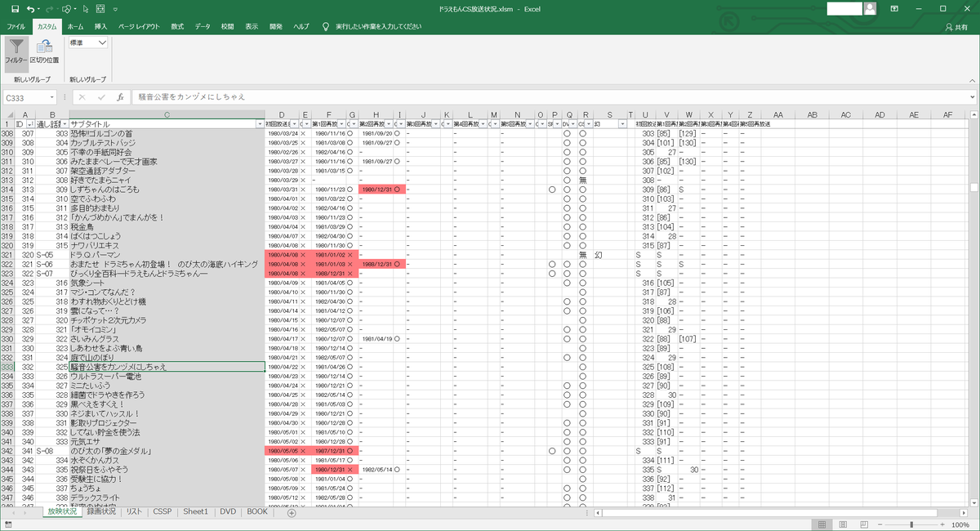This screenshot has height=531, width=980.
Task: Select the cell のび太の「夢の金メダル」
Action: pyautogui.click(x=167, y=451)
